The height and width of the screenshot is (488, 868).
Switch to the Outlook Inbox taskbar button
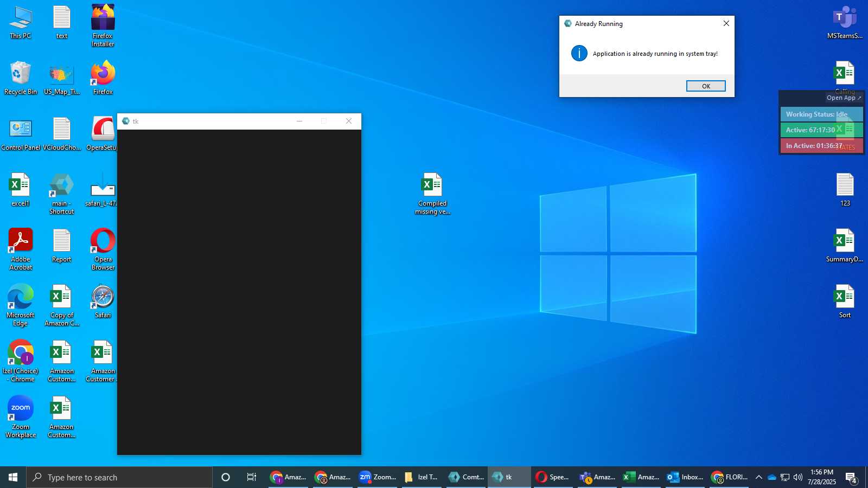pyautogui.click(x=685, y=477)
